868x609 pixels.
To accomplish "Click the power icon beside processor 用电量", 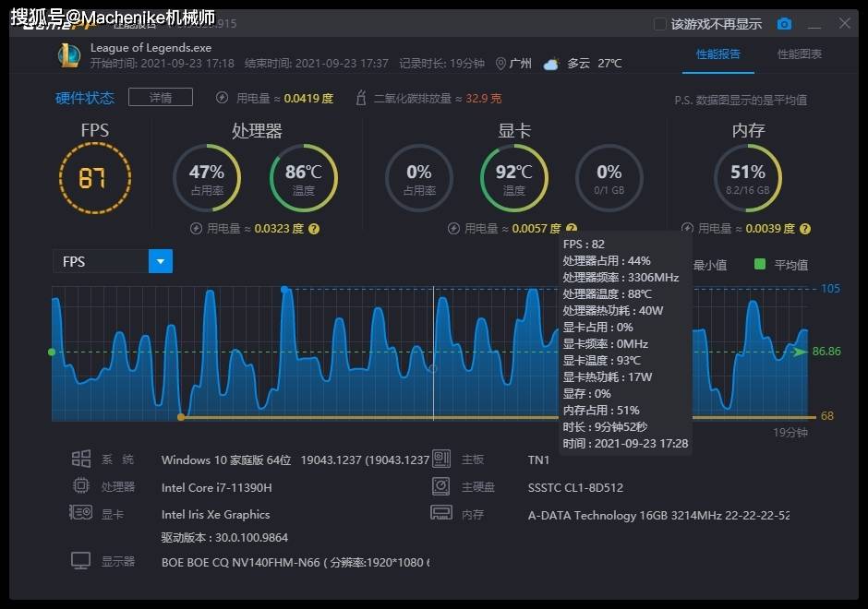I will click(196, 229).
